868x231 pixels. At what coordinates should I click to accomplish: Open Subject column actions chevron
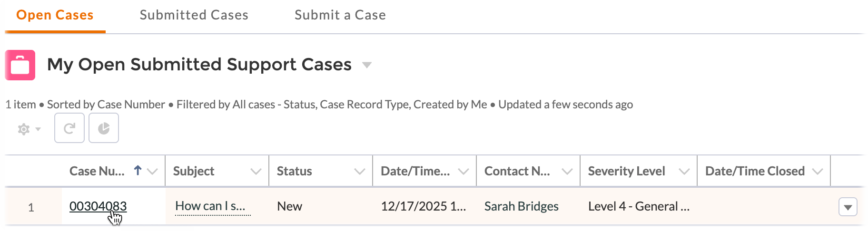pos(256,172)
